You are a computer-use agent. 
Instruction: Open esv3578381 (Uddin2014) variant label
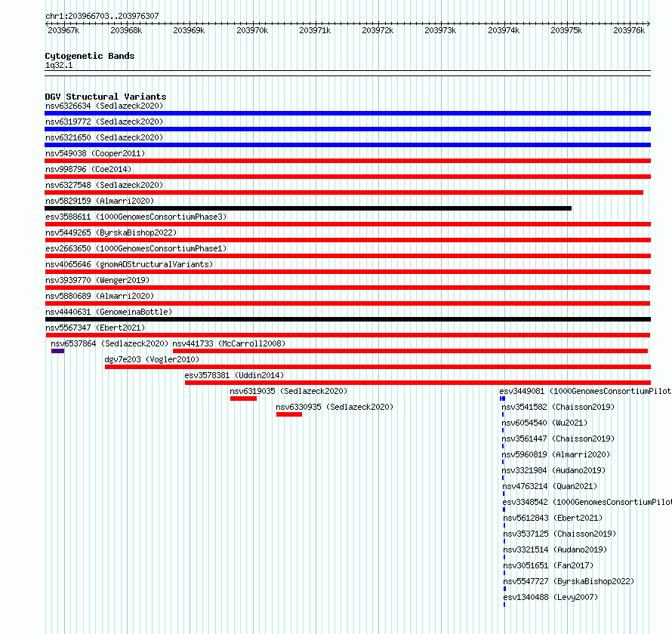click(234, 375)
